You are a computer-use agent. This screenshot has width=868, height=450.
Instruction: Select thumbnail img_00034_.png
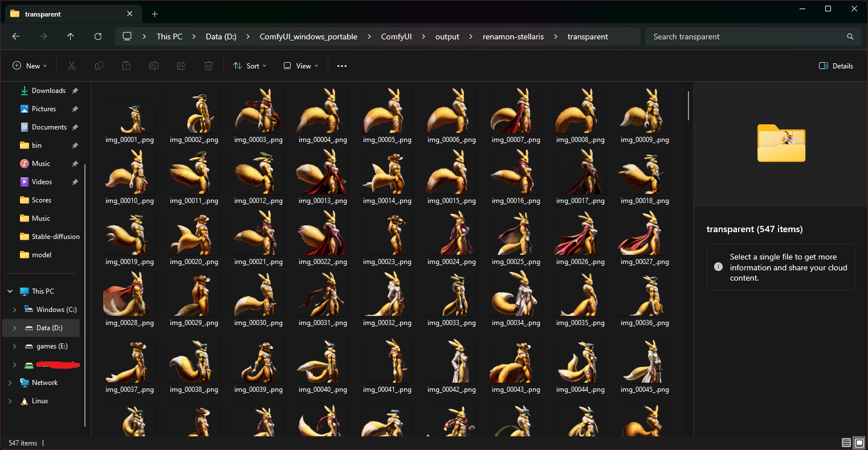click(x=516, y=294)
